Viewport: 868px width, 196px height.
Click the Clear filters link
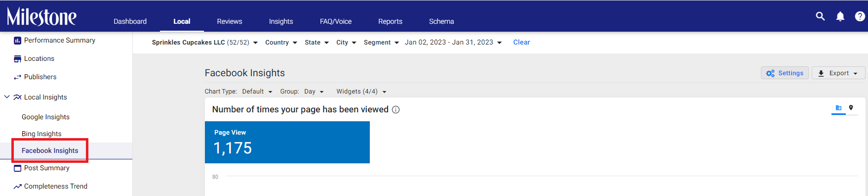(x=521, y=43)
